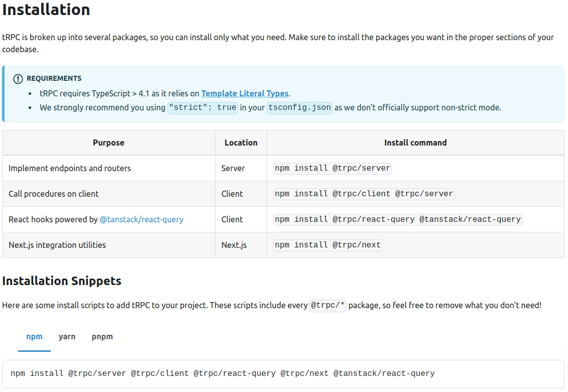Image resolution: width=568 pixels, height=392 pixels.
Task: Switch to the yarn tab
Action: [67, 337]
